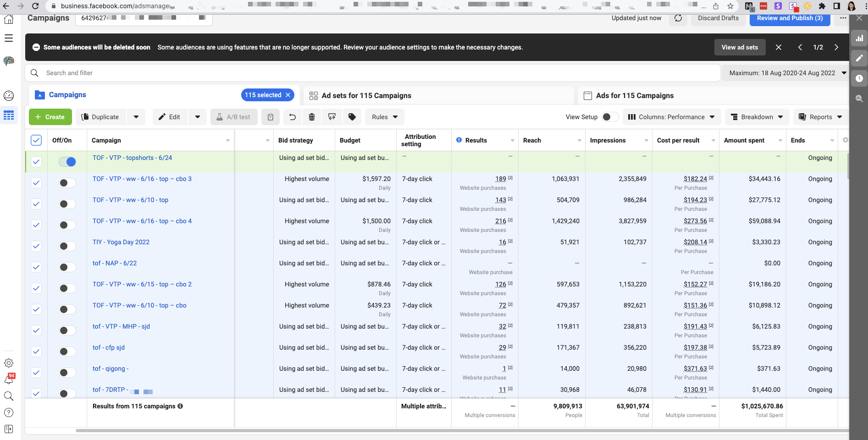Open the charts panel icon on right rail

(859, 38)
